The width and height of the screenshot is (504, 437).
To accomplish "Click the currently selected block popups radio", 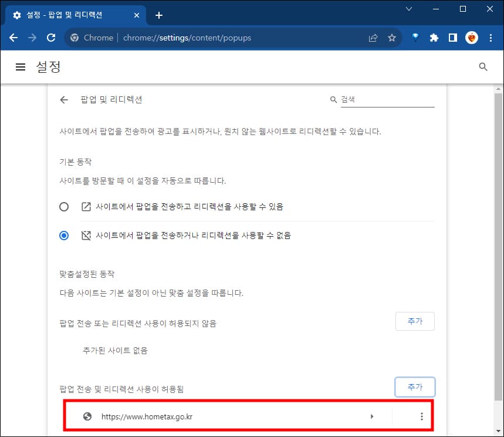I will [x=64, y=235].
